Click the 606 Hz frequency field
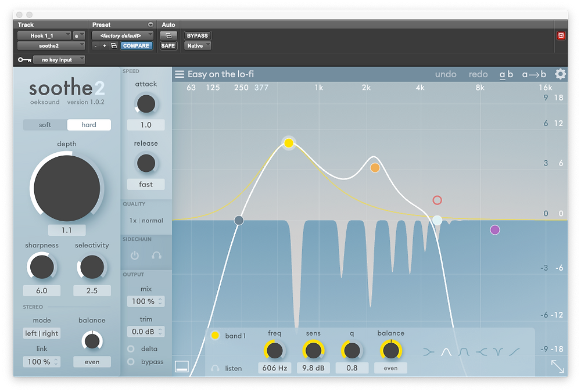Viewport: 581px width, 392px height. pos(275,368)
